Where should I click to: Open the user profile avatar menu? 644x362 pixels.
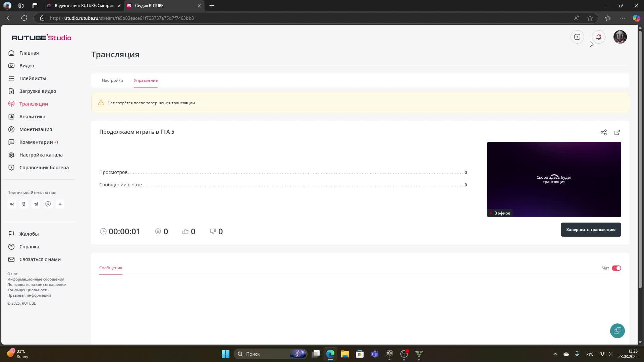tap(620, 37)
